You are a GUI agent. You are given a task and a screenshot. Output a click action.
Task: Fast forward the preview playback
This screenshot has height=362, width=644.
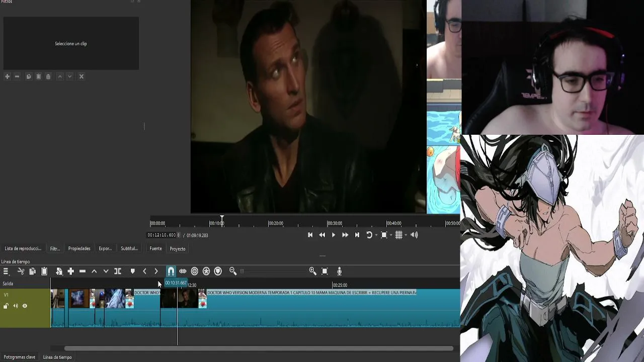345,235
